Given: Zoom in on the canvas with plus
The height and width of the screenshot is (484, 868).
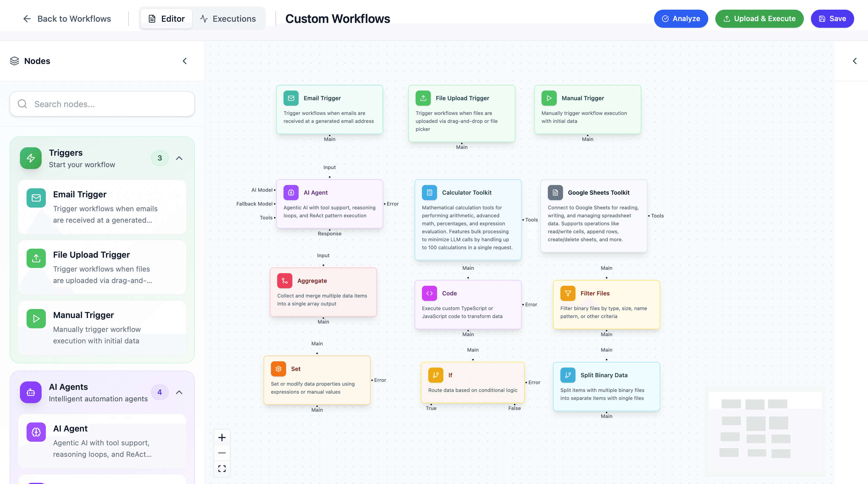Looking at the screenshot, I should point(222,438).
